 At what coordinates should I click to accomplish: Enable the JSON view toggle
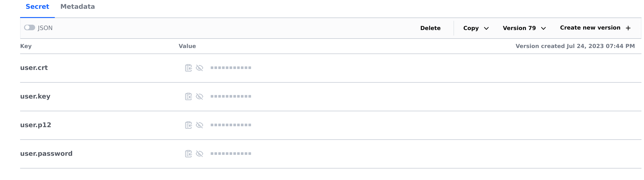click(x=30, y=28)
